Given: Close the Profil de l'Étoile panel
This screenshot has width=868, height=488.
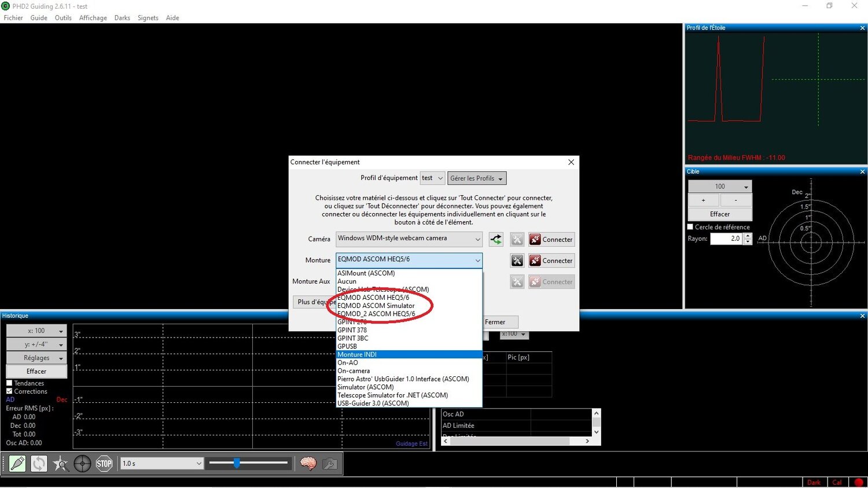Looking at the screenshot, I should (862, 28).
